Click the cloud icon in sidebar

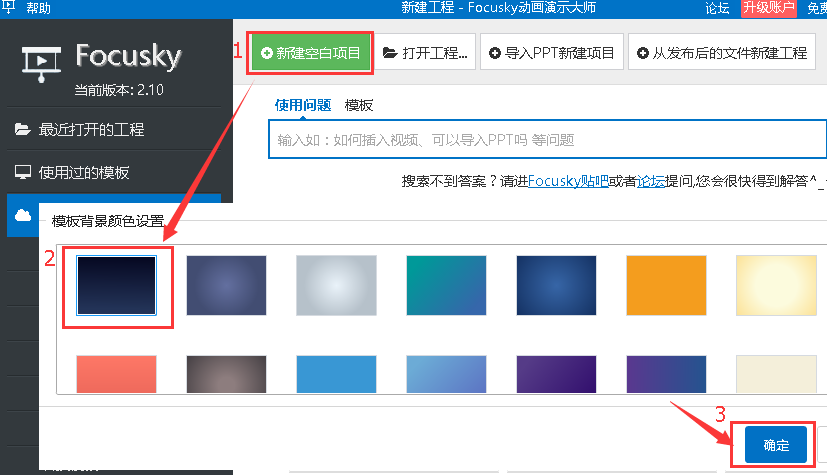pos(23,215)
